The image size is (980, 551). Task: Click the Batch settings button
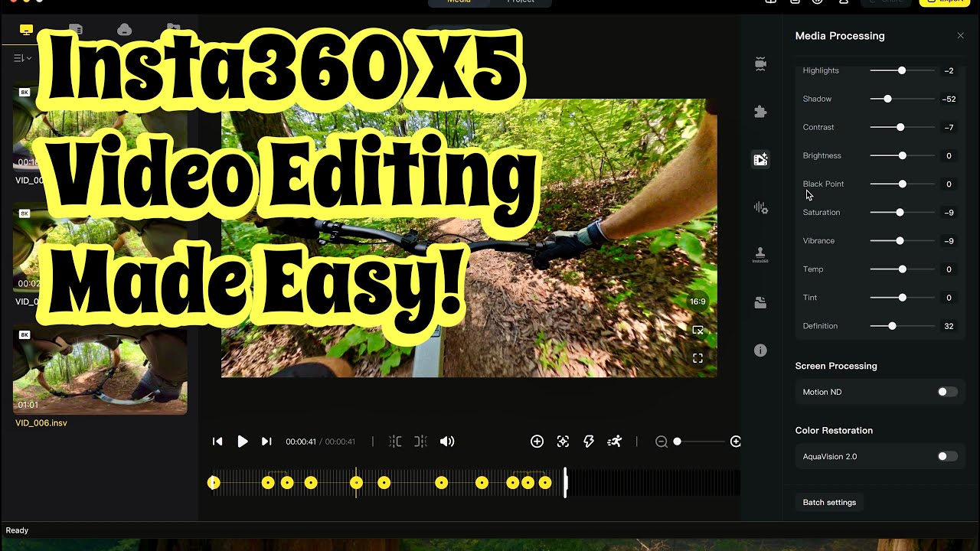829,502
